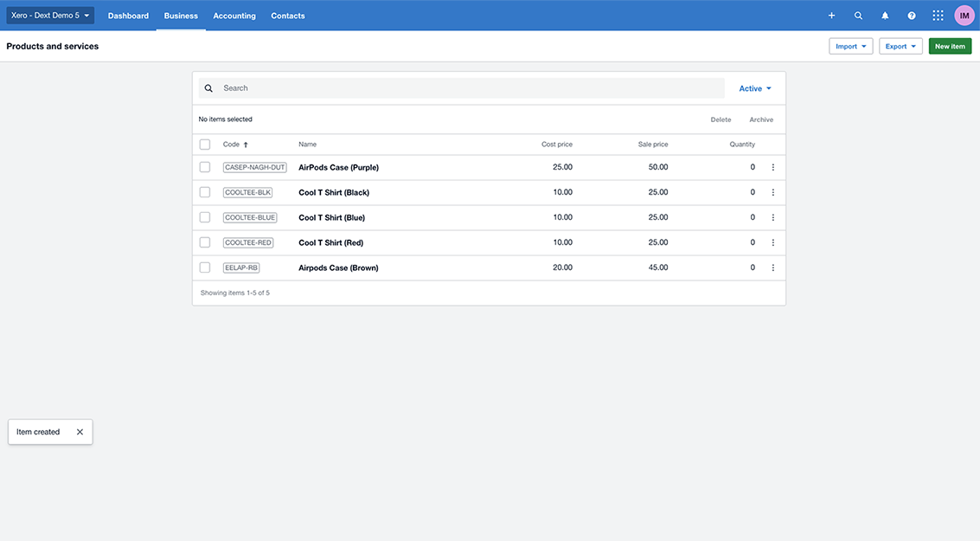This screenshot has width=980, height=541.
Task: Expand the Active status filter dropdown
Action: click(x=754, y=88)
